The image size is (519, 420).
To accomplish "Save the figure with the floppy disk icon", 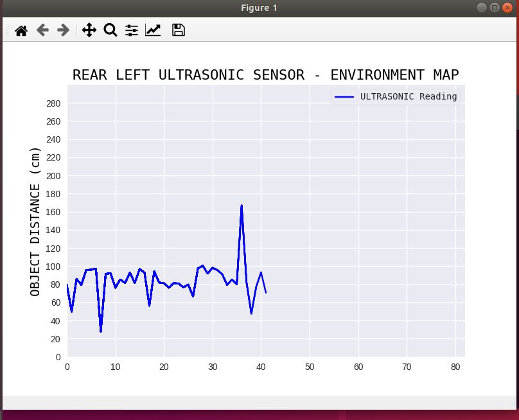I will point(179,30).
